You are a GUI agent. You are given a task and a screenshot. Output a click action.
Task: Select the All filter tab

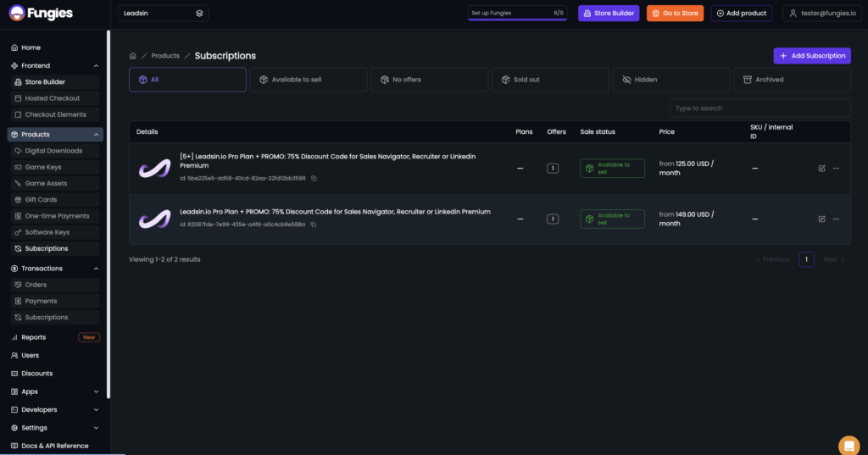(187, 80)
